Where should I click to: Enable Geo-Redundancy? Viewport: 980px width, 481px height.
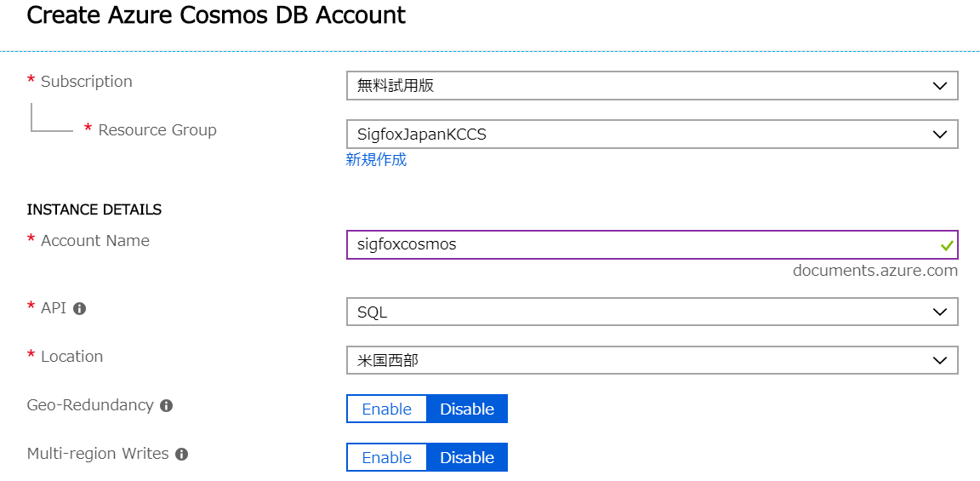[x=387, y=409]
